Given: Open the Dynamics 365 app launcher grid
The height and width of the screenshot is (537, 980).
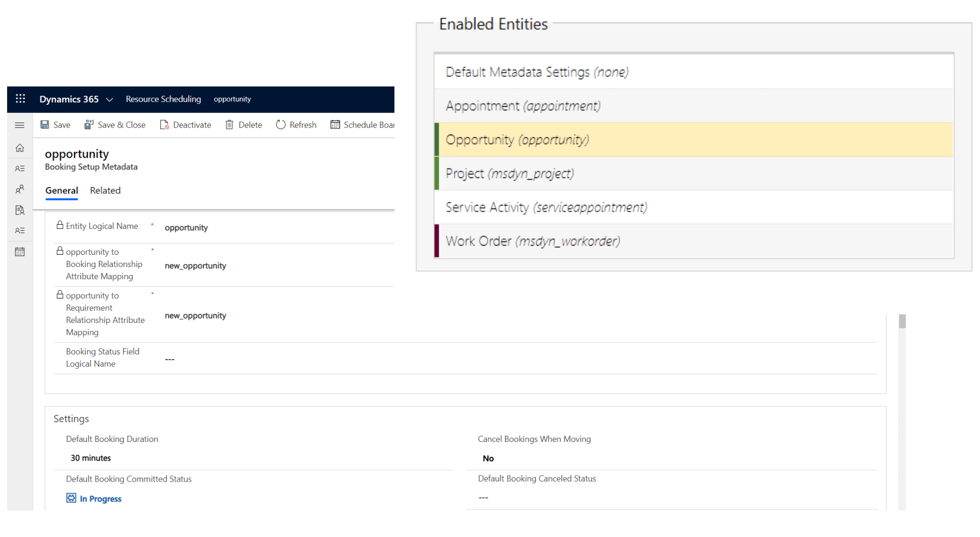Looking at the screenshot, I should (20, 99).
